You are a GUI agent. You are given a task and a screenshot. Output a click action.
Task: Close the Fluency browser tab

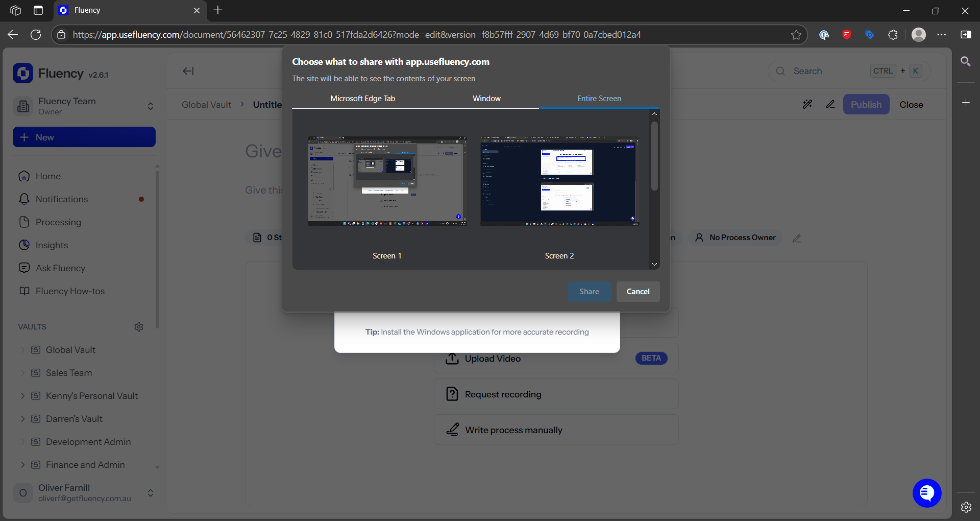(x=197, y=10)
